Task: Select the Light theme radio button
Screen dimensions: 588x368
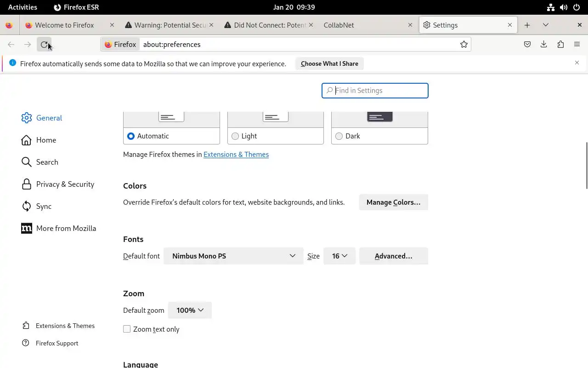Action: coord(235,136)
